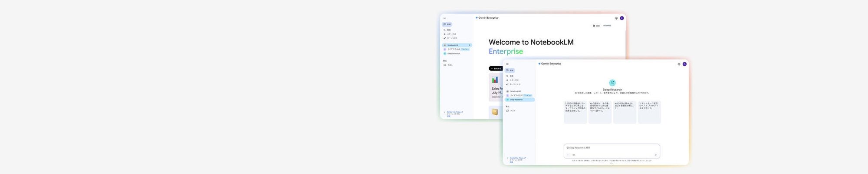Select アイデアの生成 in the NotebookLM window sidebar
Viewport: 868px width, 174px height.
(457, 49)
